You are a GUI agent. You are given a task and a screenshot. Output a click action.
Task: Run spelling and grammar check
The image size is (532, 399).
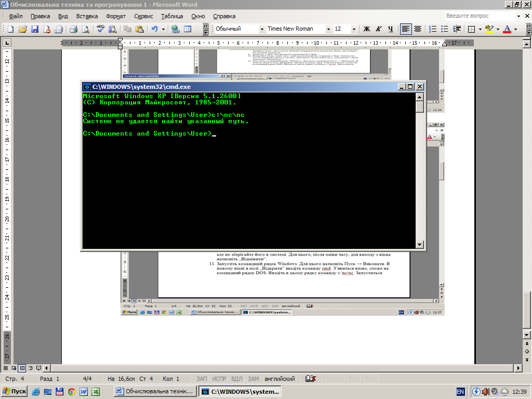pyautogui.click(x=100, y=29)
